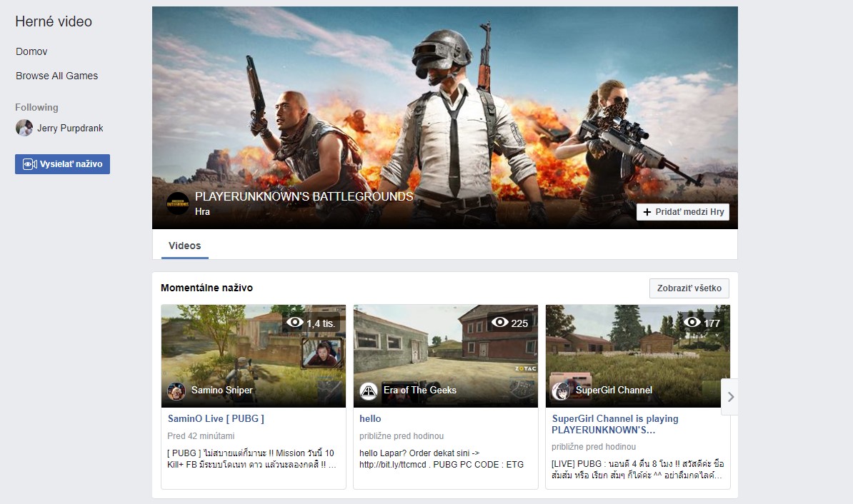Open Jerry Purpdrank's profile avatar

tap(24, 128)
